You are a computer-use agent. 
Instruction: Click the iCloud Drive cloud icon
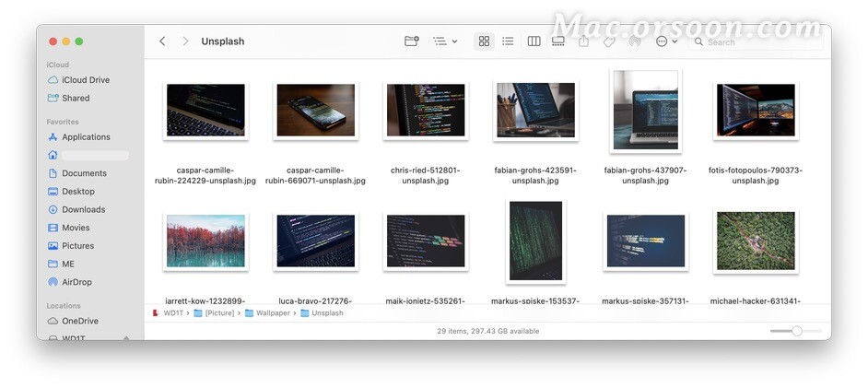(x=53, y=79)
